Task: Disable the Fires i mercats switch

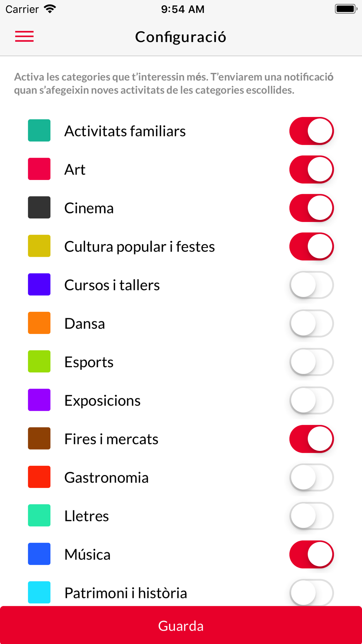Action: pos(311,439)
